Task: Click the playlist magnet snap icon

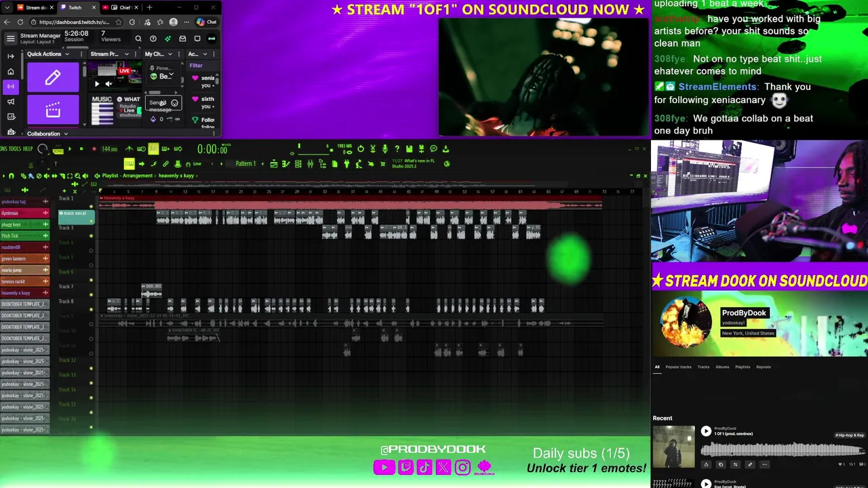Action: pos(12,176)
